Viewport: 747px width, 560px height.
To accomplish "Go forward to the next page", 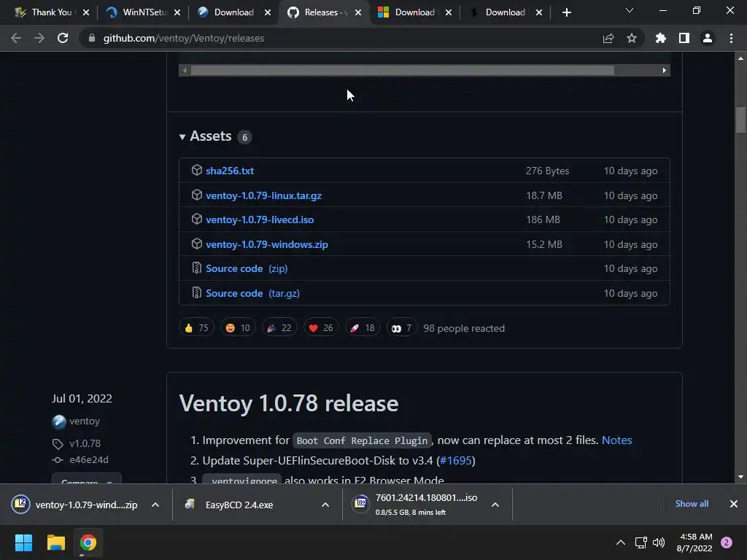I will tap(39, 38).
